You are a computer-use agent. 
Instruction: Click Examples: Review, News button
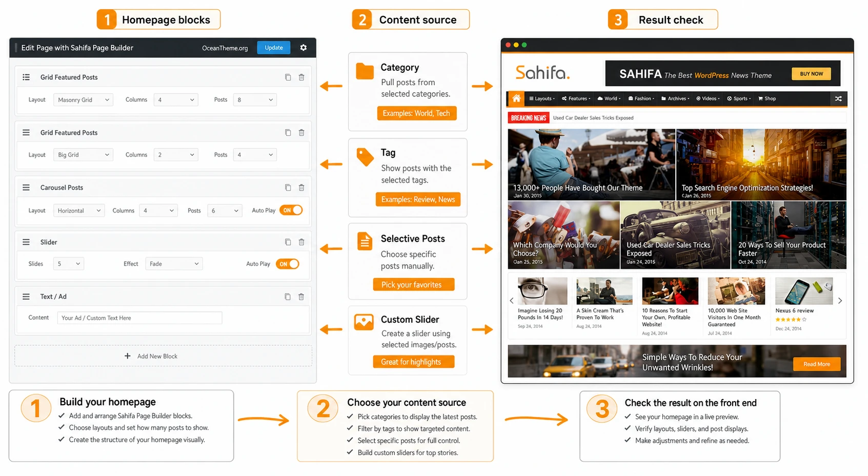418,199
